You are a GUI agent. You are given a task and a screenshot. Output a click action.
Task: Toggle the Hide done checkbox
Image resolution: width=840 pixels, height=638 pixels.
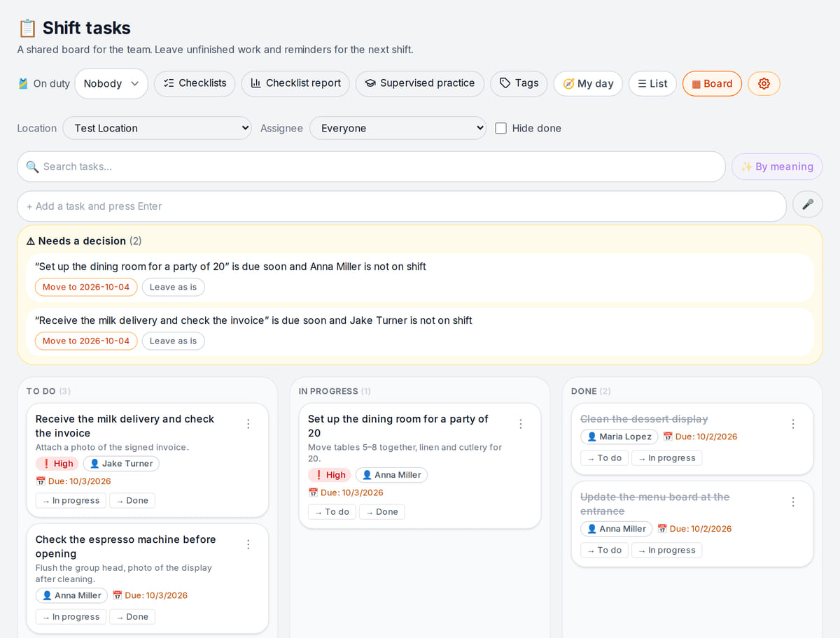click(x=500, y=128)
